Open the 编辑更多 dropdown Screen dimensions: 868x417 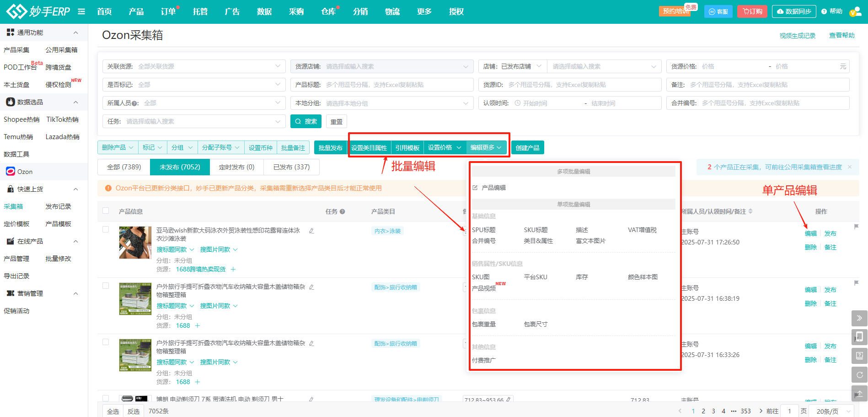click(x=486, y=147)
